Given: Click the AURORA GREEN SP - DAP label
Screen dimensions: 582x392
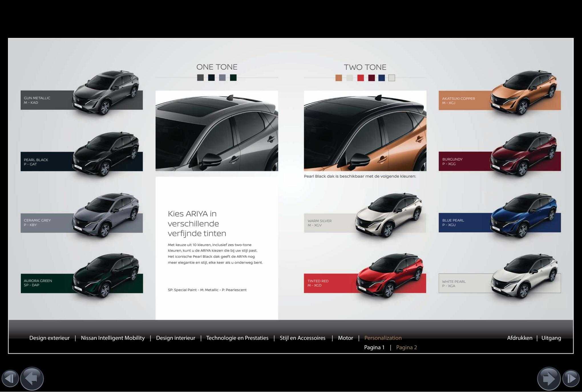Looking at the screenshot, I should tap(38, 283).
